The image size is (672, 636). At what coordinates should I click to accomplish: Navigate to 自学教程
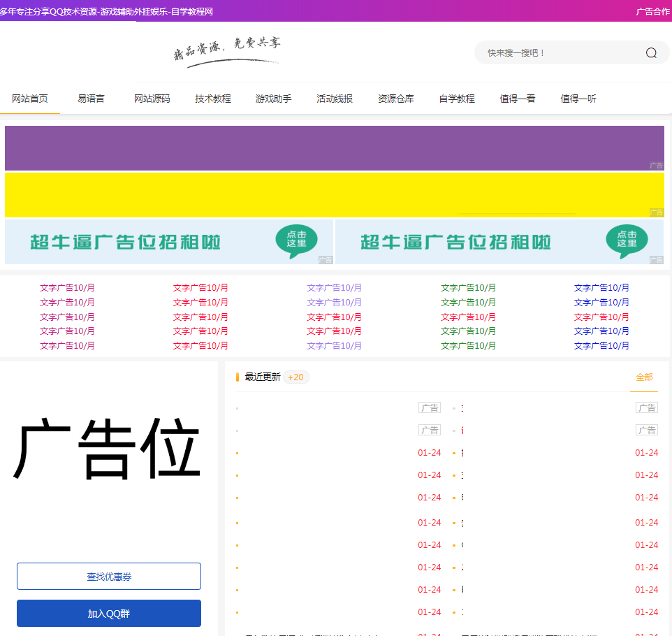(456, 99)
